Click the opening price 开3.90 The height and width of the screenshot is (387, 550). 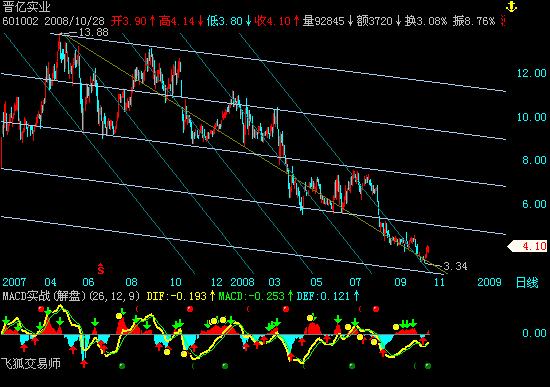[128, 21]
